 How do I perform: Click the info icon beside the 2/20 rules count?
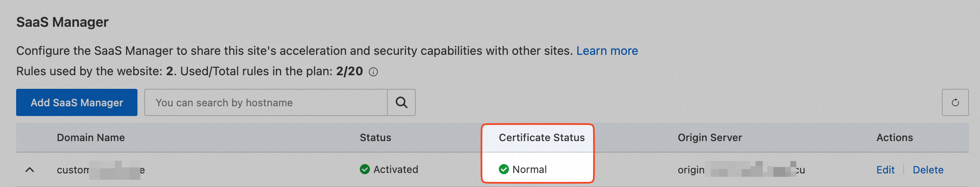(373, 72)
